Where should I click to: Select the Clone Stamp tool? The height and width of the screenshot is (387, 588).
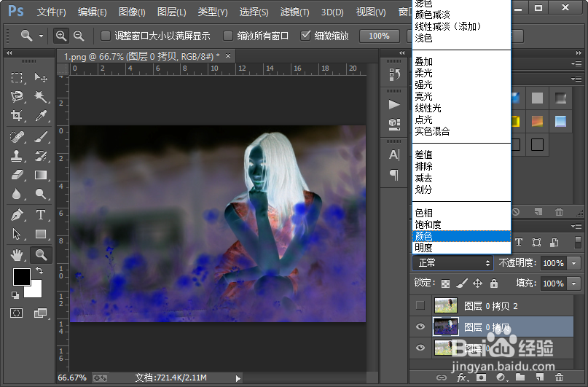point(17,156)
